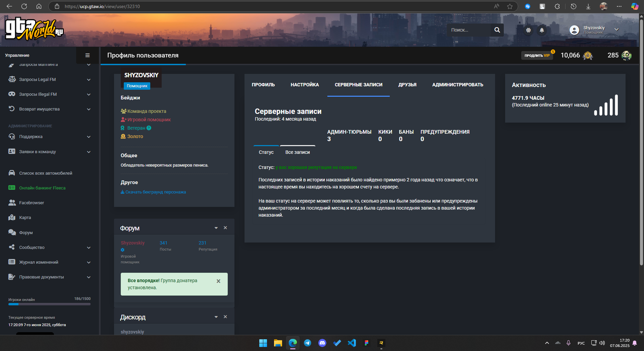Viewport: 644px width, 351px height.
Task: Click the Shyzovskiy forum profile link
Action: pyautogui.click(x=133, y=243)
